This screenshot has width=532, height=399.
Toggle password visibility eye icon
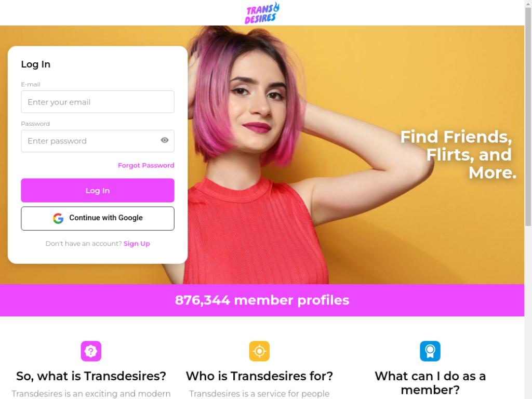point(165,140)
